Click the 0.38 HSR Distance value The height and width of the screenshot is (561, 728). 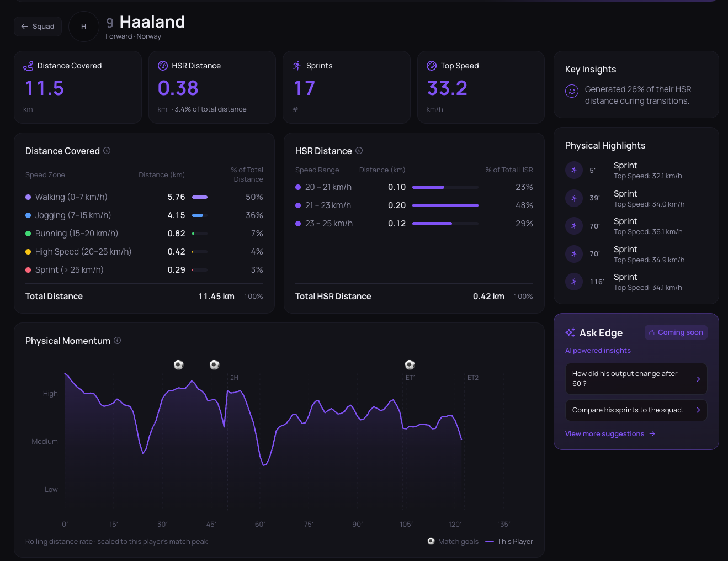178,88
